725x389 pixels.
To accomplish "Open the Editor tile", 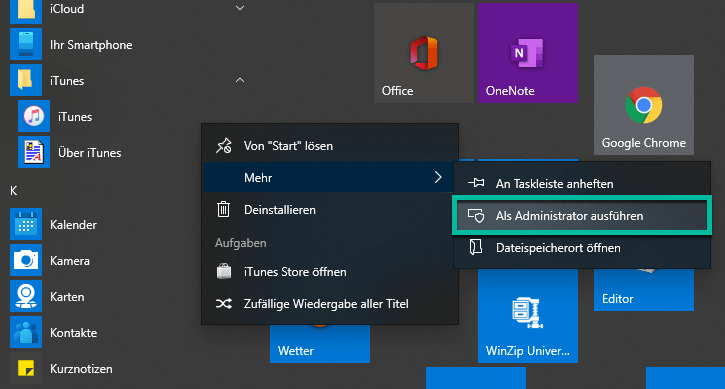I will pos(644,290).
